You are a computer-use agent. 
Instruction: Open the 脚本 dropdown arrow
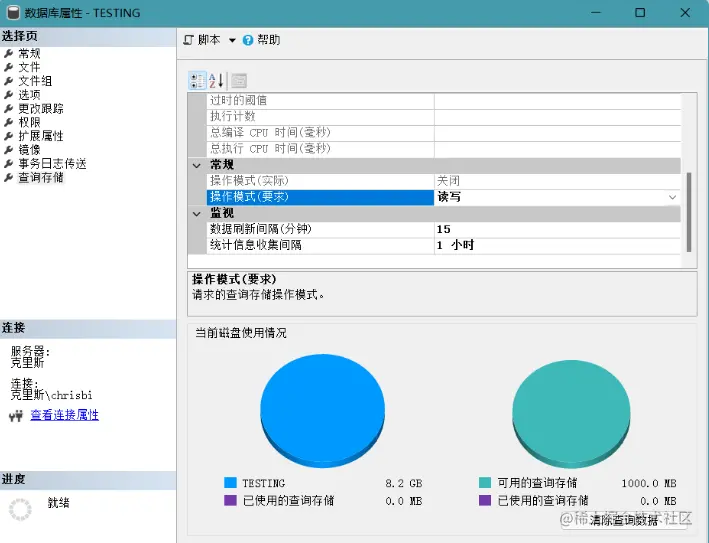232,40
